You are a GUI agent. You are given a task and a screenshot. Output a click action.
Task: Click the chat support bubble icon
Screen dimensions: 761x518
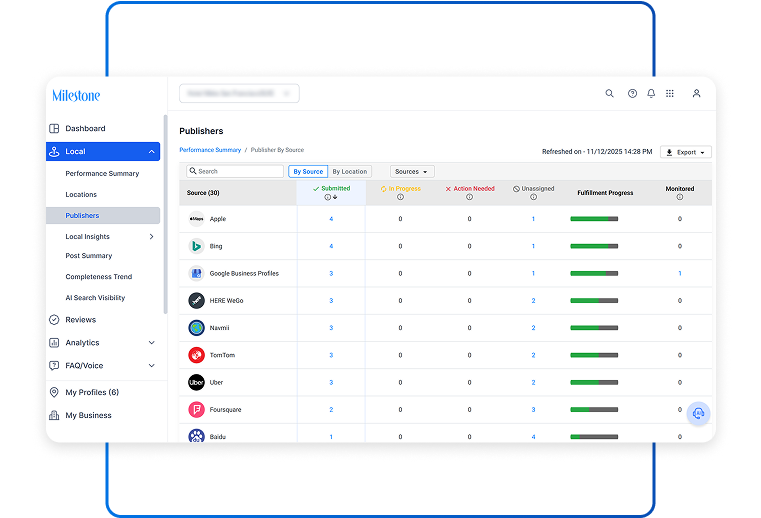click(x=698, y=413)
